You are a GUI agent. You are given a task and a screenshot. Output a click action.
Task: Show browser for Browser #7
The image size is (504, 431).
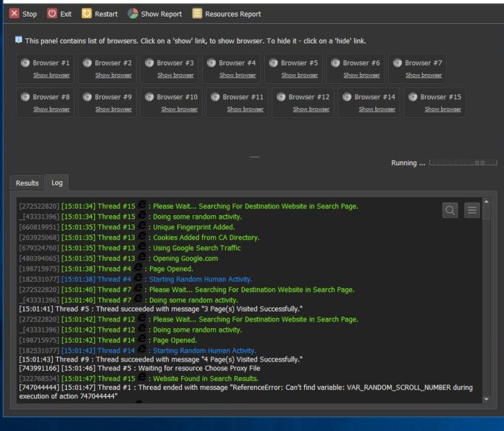point(424,75)
